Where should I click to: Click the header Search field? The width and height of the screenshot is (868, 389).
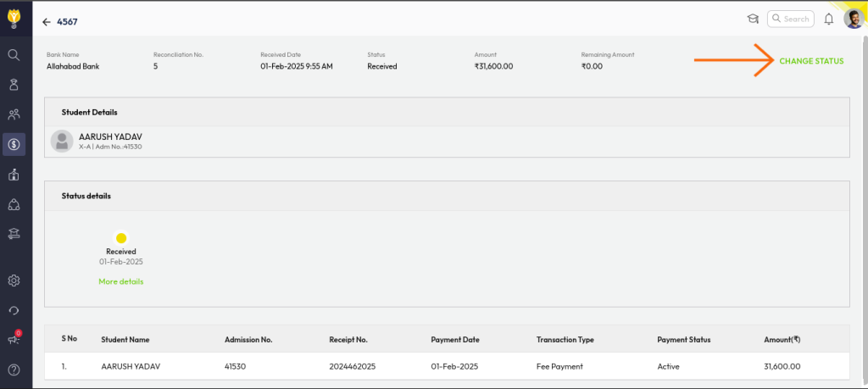click(x=791, y=19)
